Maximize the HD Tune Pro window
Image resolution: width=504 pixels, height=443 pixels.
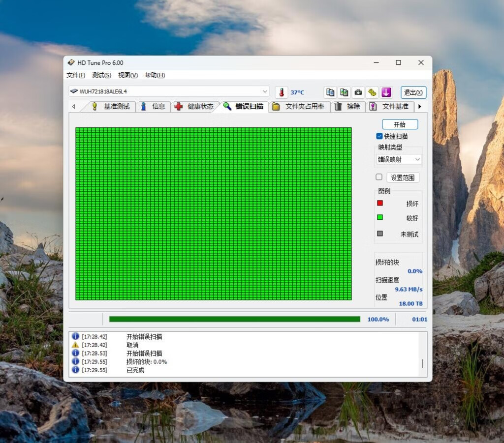point(398,62)
